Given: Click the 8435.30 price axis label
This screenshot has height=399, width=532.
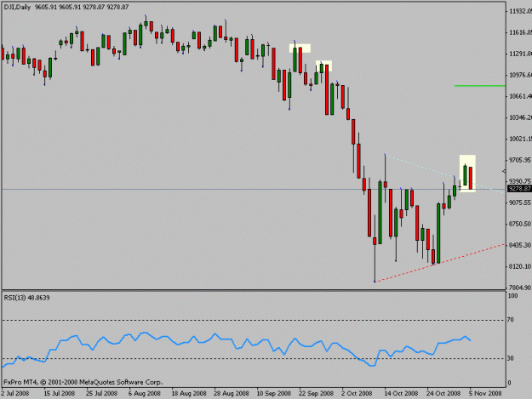Looking at the screenshot, I should pyautogui.click(x=520, y=245).
